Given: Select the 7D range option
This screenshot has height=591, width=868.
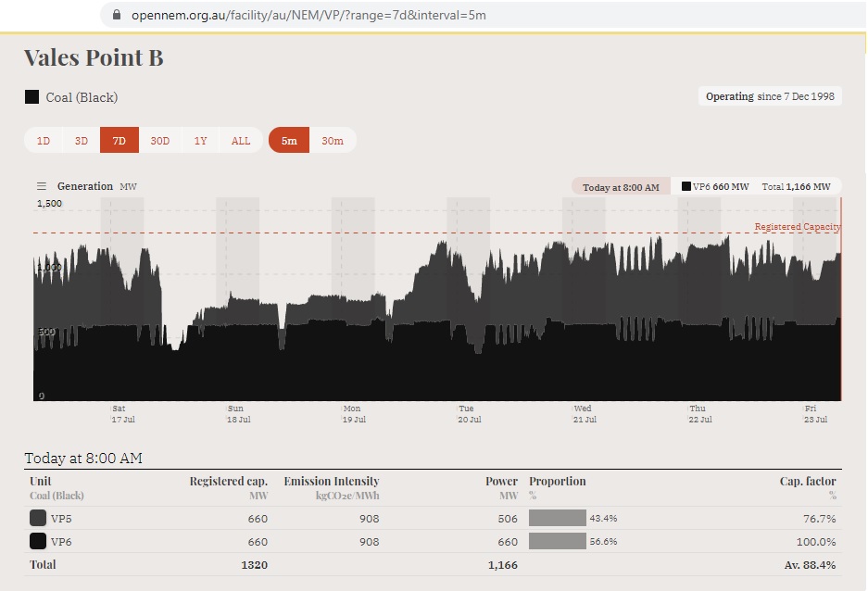Looking at the screenshot, I should [x=119, y=141].
